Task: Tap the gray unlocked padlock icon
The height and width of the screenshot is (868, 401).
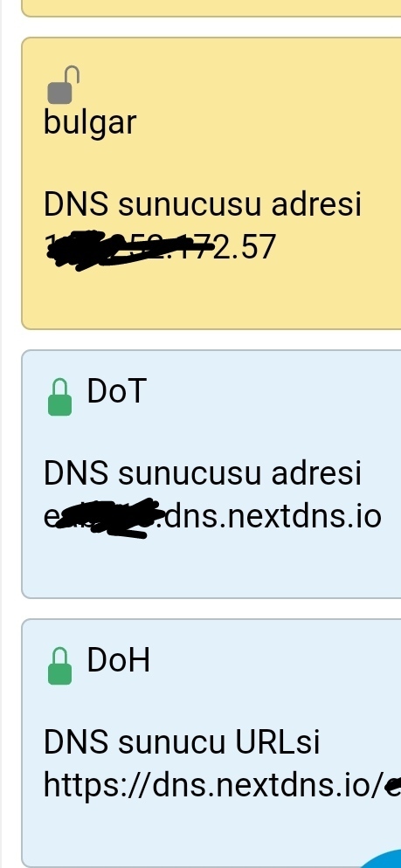Action: (x=63, y=85)
